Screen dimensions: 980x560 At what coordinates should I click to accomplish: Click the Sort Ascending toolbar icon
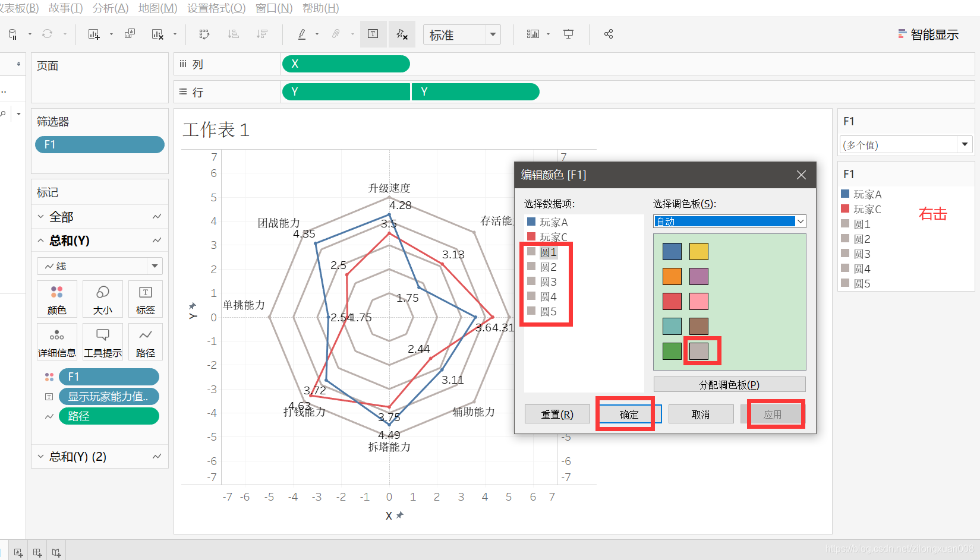(234, 34)
